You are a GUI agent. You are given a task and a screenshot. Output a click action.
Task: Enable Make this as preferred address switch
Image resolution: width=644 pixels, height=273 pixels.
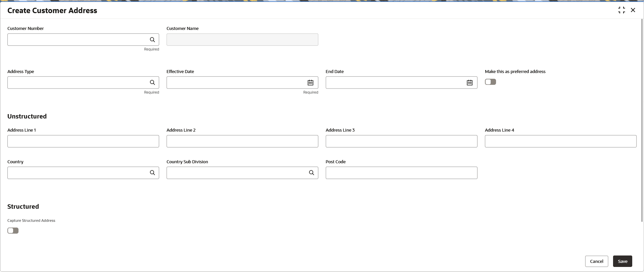[x=490, y=82]
